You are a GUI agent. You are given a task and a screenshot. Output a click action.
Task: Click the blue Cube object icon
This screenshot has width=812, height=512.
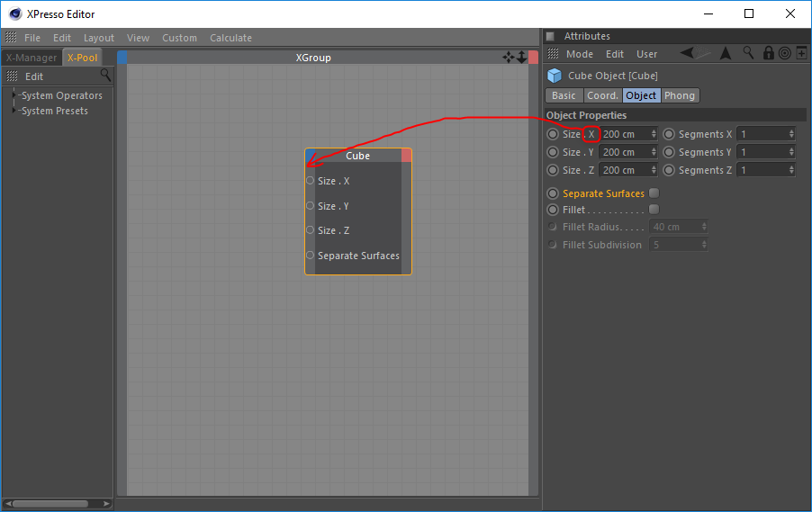(555, 76)
